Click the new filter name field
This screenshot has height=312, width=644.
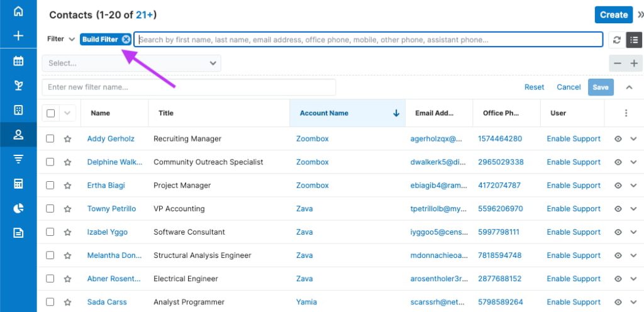click(189, 87)
